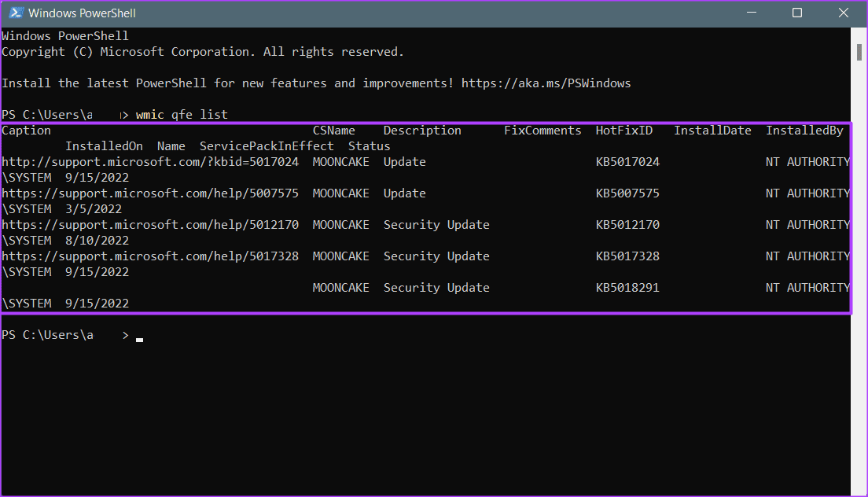Click the support link for help/5017328
Viewport: 868px width, 497px height.
click(150, 256)
